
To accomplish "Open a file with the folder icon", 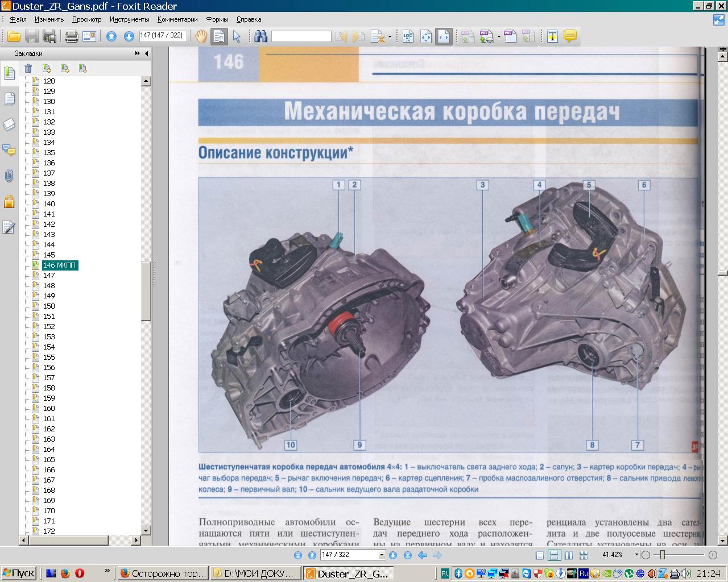I will coord(14,36).
